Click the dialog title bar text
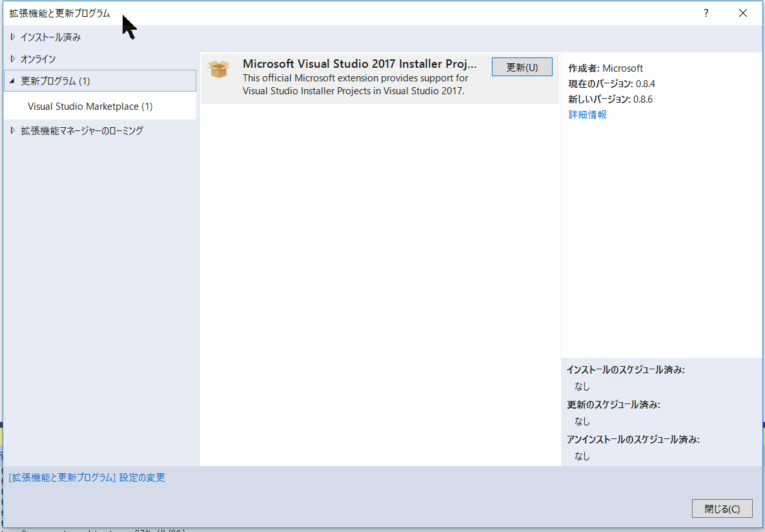Image resolution: width=765 pixels, height=532 pixels. pos(58,12)
